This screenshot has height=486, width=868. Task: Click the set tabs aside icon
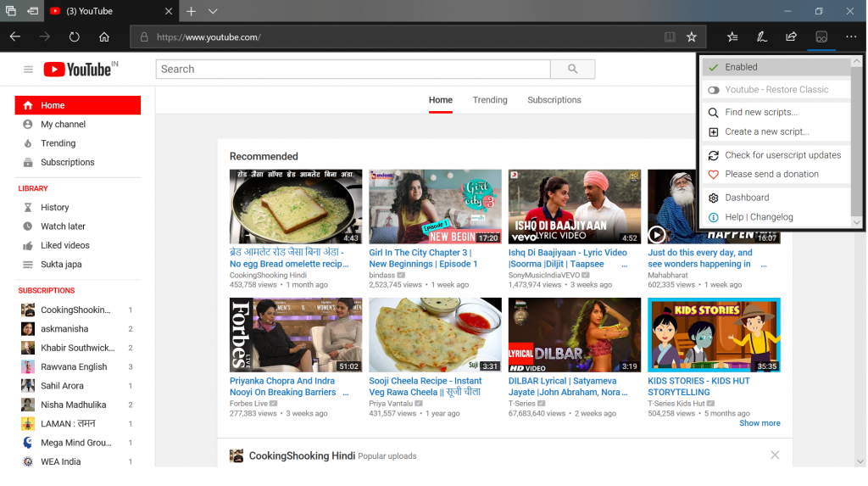coord(33,11)
